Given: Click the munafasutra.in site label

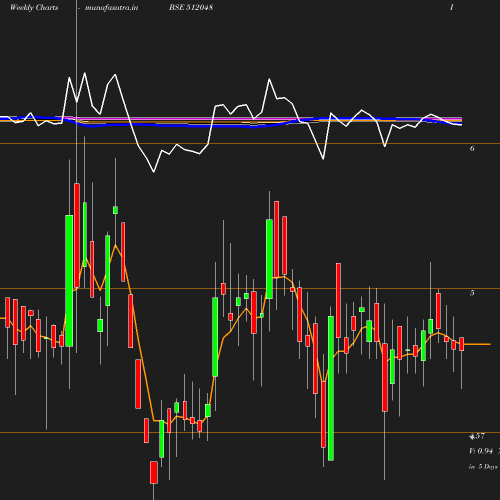Looking at the screenshot, I should 111,8.
